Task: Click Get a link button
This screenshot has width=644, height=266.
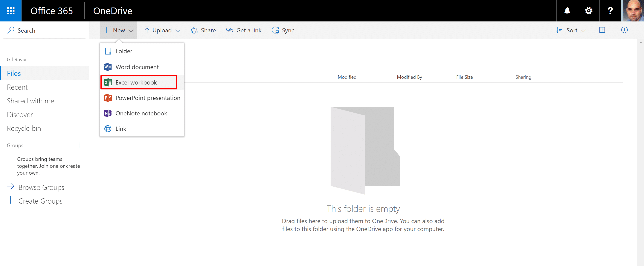Action: coord(244,30)
